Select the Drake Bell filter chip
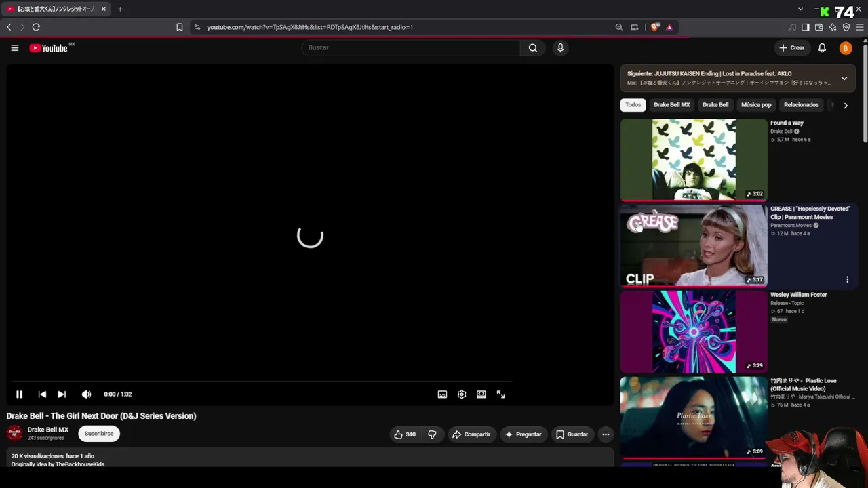Image resolution: width=868 pixels, height=488 pixels. (x=715, y=105)
